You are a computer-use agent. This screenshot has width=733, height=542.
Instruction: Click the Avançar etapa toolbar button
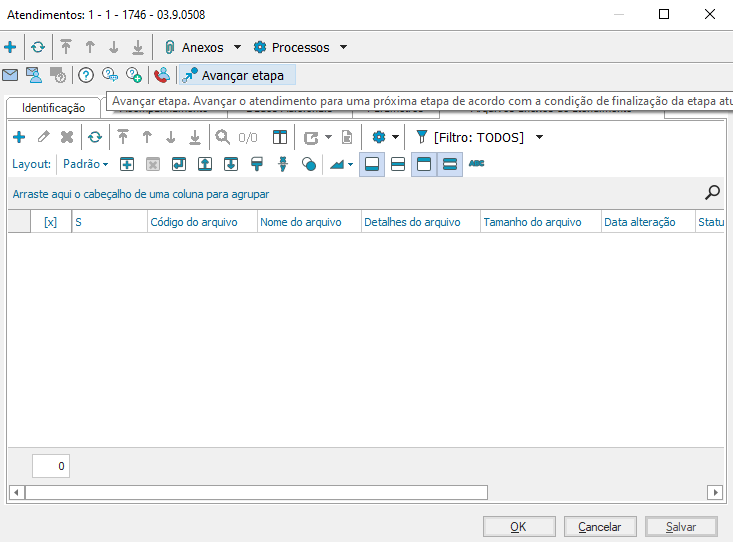[x=234, y=75]
